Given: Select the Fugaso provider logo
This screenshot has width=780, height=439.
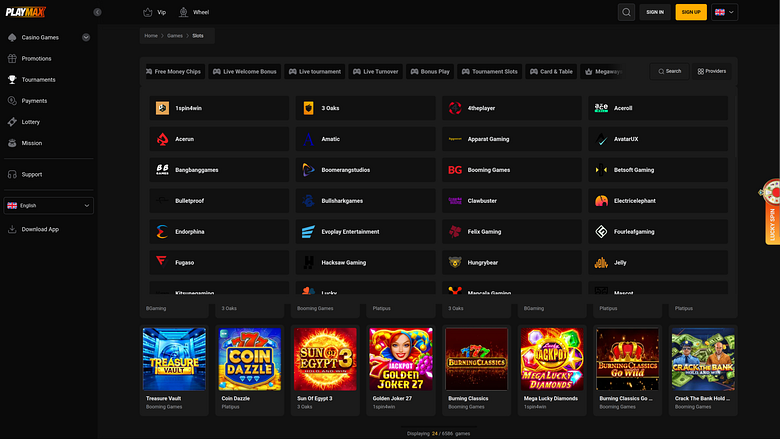Looking at the screenshot, I should pos(162,262).
